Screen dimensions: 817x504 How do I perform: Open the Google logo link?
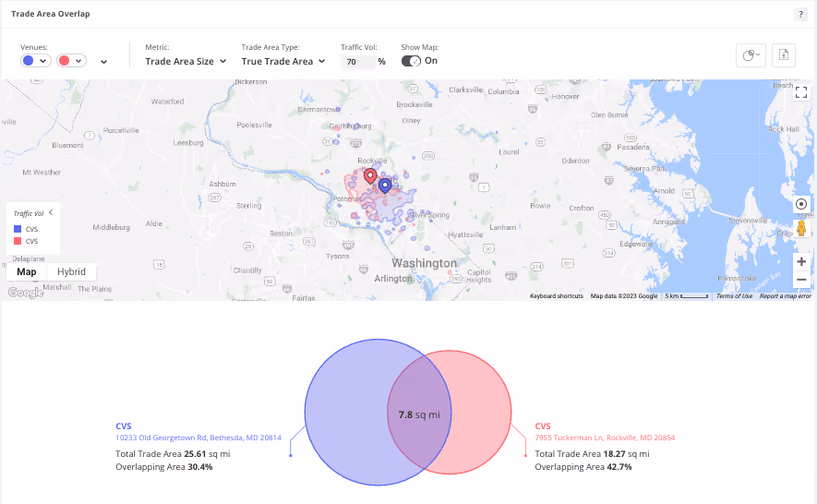coord(26,293)
